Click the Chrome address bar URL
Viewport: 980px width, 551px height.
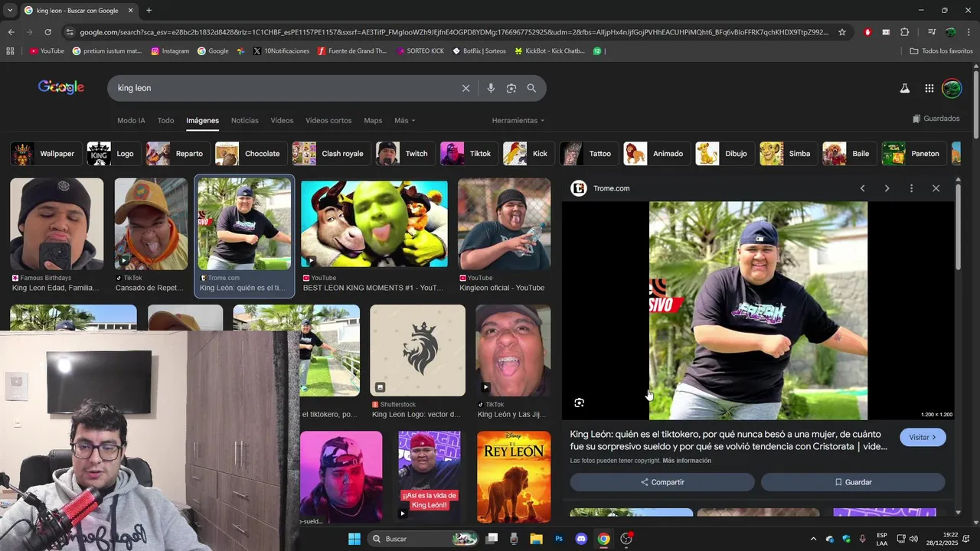pos(453,32)
